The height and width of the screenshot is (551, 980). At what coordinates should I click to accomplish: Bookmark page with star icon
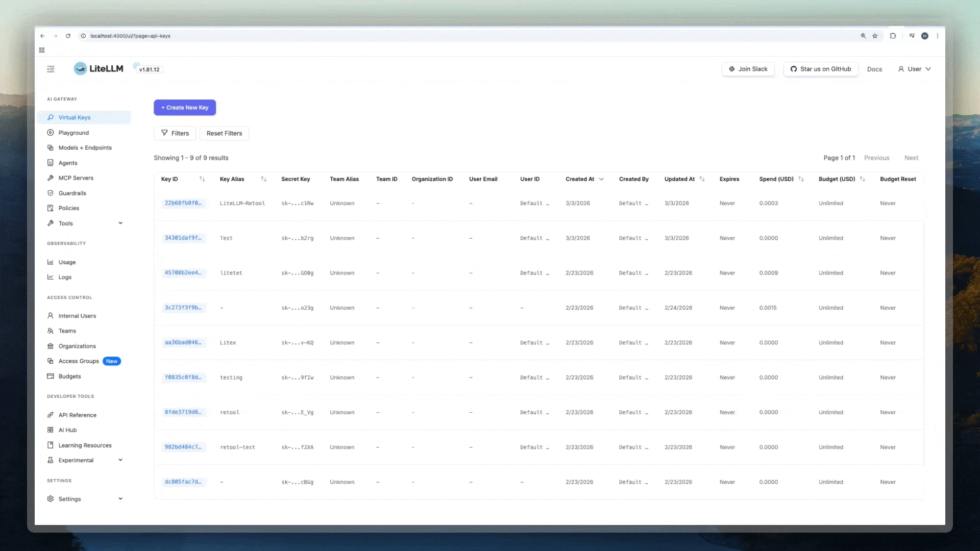(875, 36)
